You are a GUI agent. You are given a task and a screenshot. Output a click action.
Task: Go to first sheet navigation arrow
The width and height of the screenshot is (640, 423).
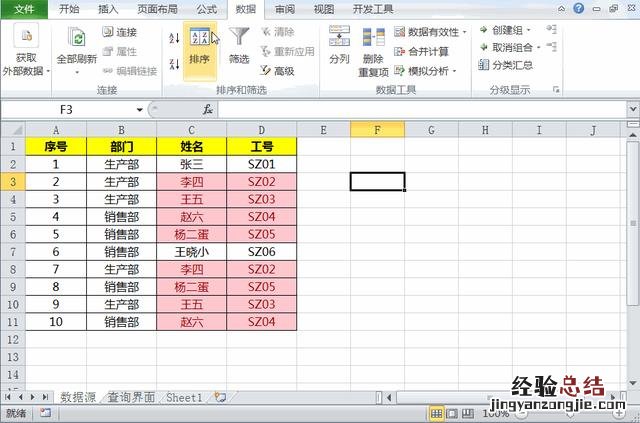8,397
